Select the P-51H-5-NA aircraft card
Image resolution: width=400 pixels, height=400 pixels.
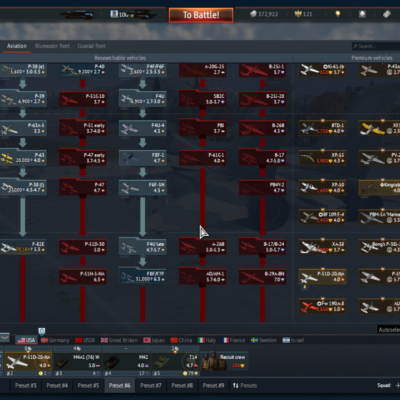pos(83,276)
